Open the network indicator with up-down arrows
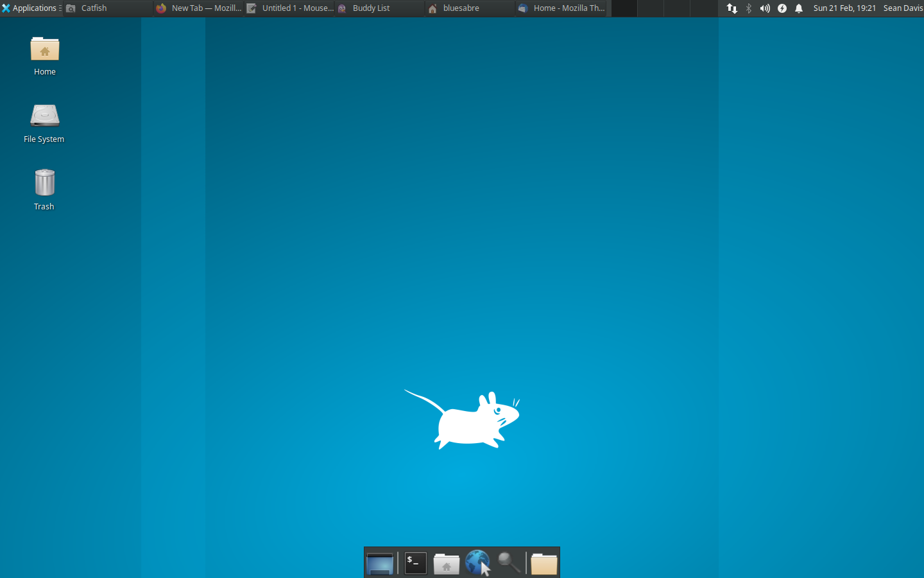Viewport: 924px width, 578px height. pyautogui.click(x=732, y=8)
